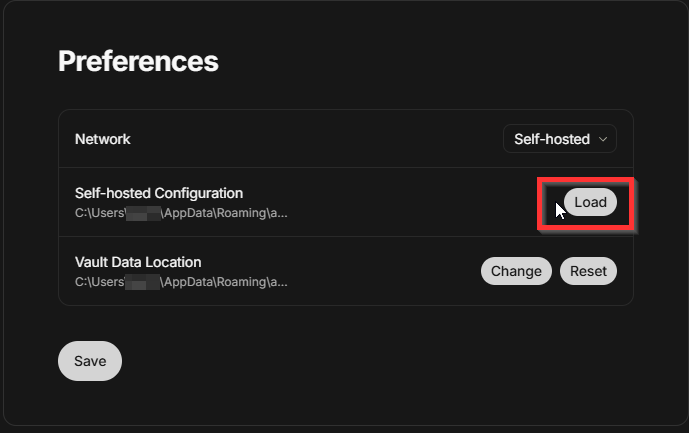Open the Network dropdown showing Self-hosted

click(560, 139)
